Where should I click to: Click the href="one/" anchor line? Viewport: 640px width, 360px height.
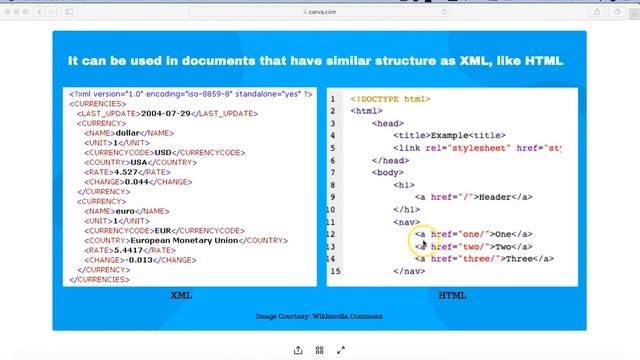(473, 234)
